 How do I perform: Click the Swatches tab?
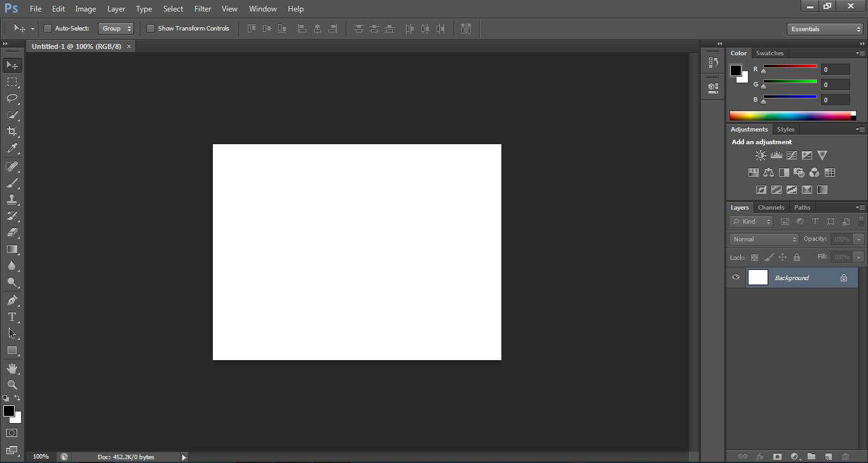click(770, 53)
